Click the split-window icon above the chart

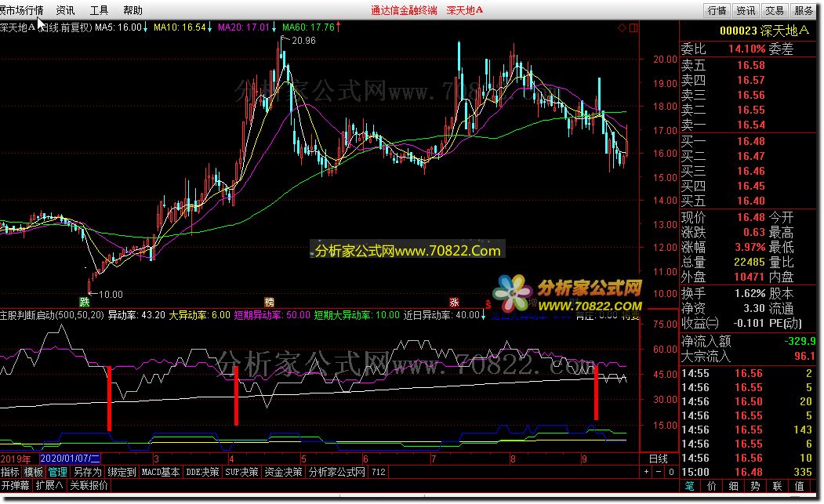[x=633, y=27]
